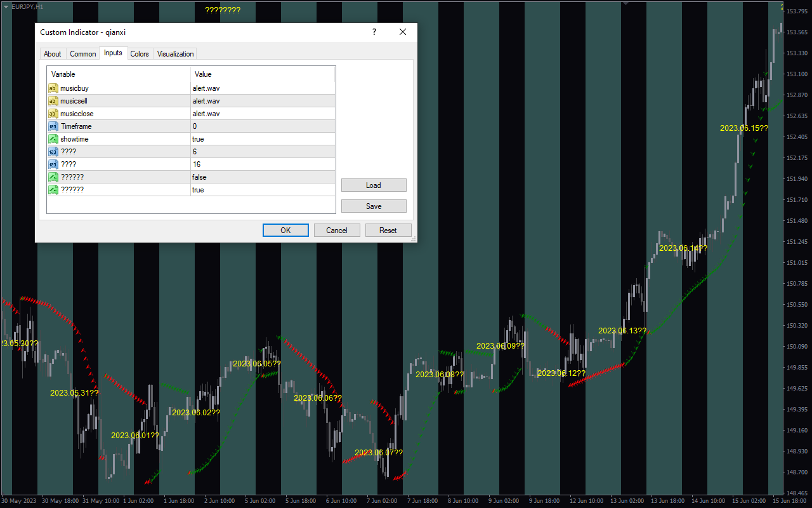
Task: Select the true value in the last row
Action: tap(263, 190)
